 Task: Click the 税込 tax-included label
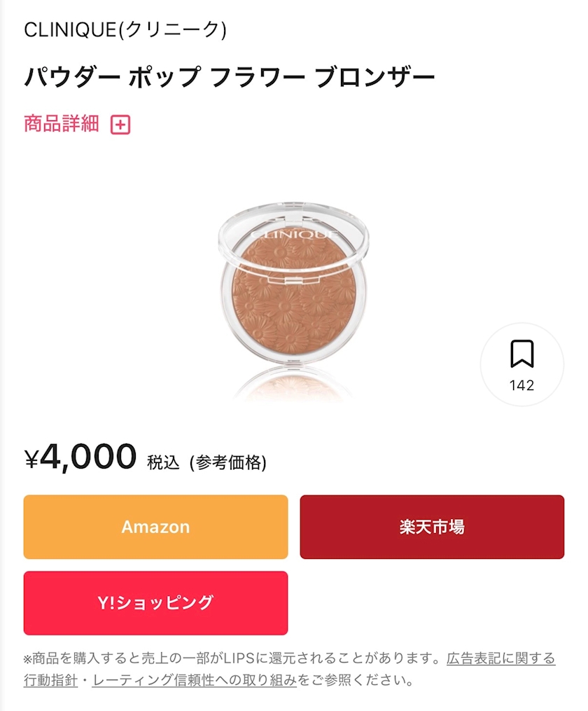pos(163,462)
